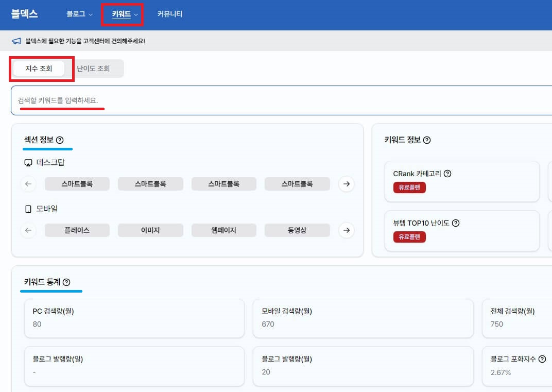Click the 모바일 section label
Screen dimensions: 552x392
click(47, 209)
